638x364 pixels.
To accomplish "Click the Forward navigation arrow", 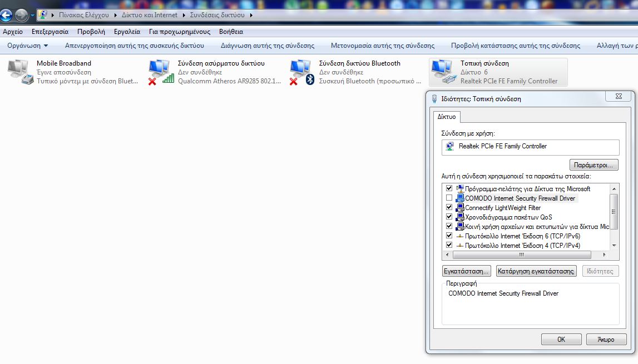I will 21,16.
